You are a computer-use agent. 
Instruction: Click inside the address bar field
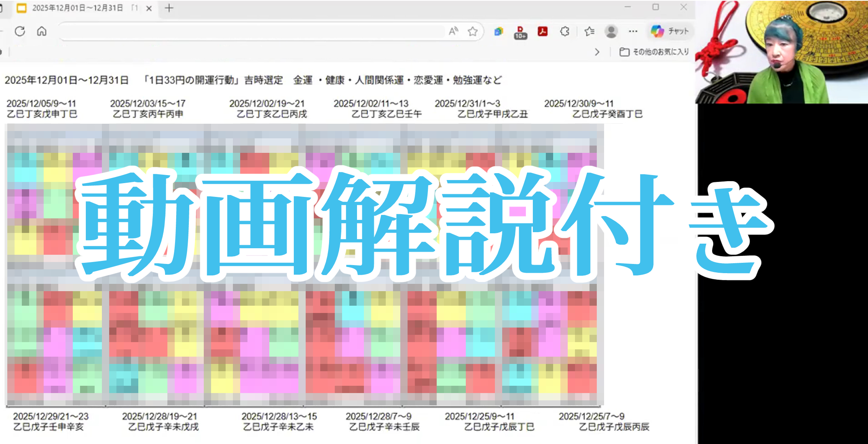[x=249, y=31]
